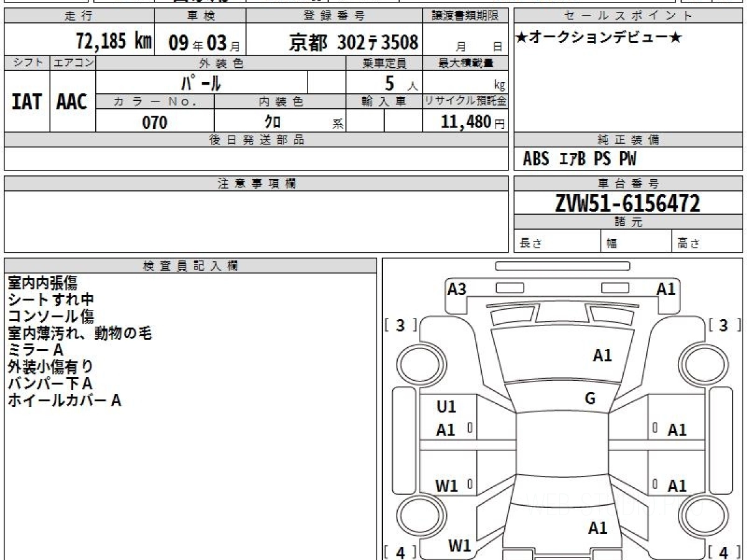Select the inspector note 外装小傷有り

click(50, 367)
